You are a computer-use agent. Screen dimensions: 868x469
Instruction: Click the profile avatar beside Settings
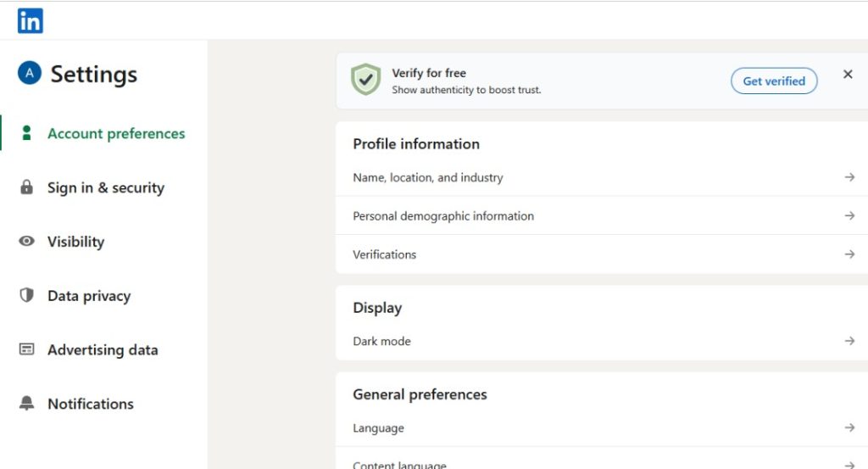(29, 74)
